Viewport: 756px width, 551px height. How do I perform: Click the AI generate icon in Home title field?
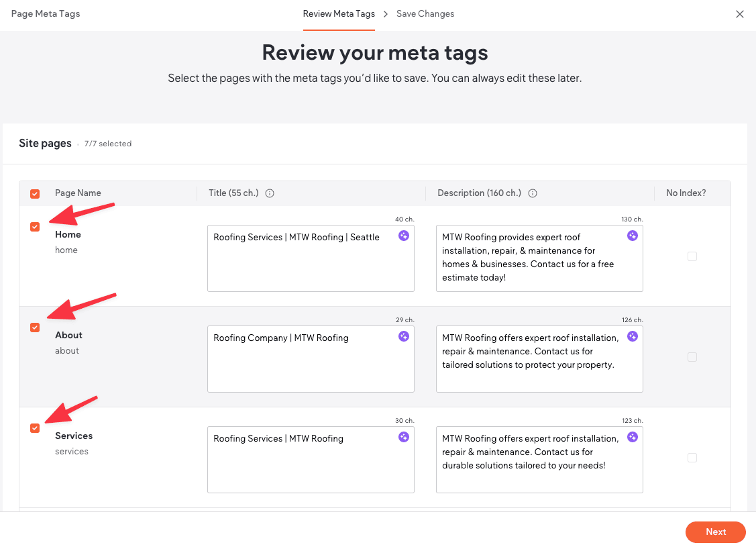(x=404, y=236)
